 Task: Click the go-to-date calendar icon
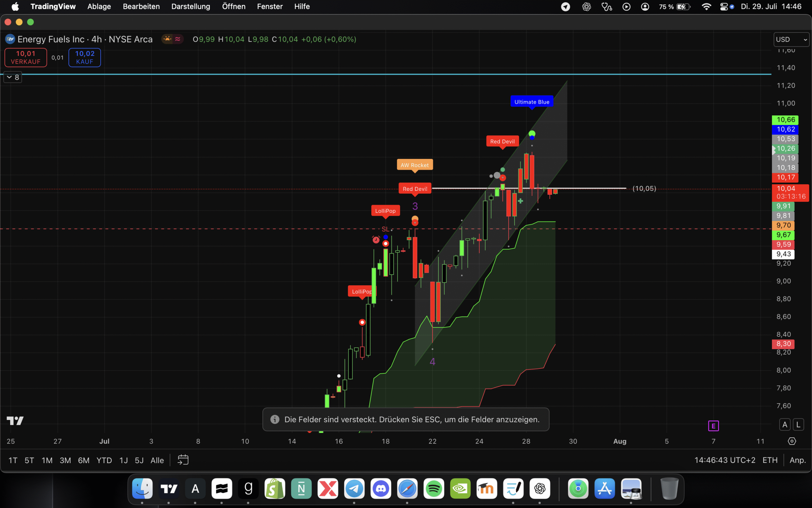pyautogui.click(x=183, y=460)
